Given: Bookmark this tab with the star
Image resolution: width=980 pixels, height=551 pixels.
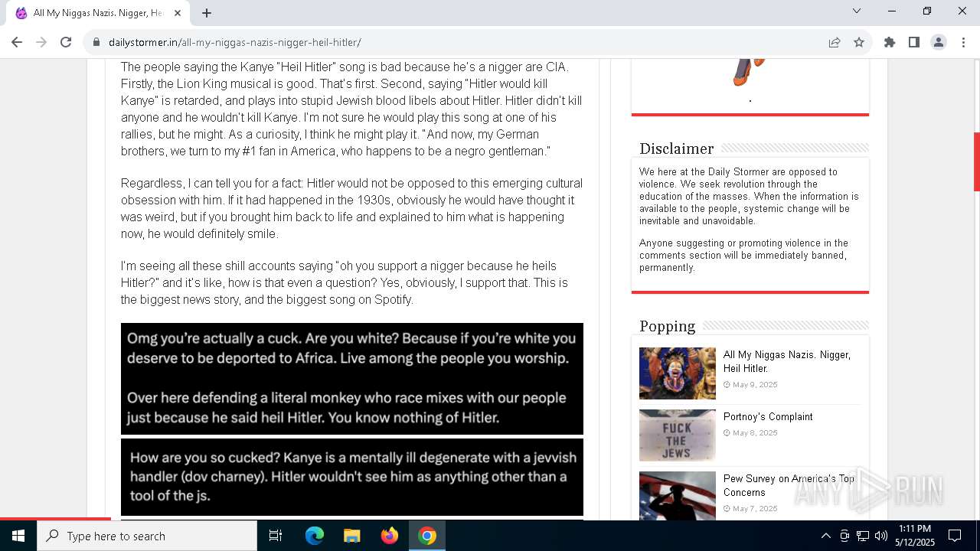Looking at the screenshot, I should [x=859, y=42].
